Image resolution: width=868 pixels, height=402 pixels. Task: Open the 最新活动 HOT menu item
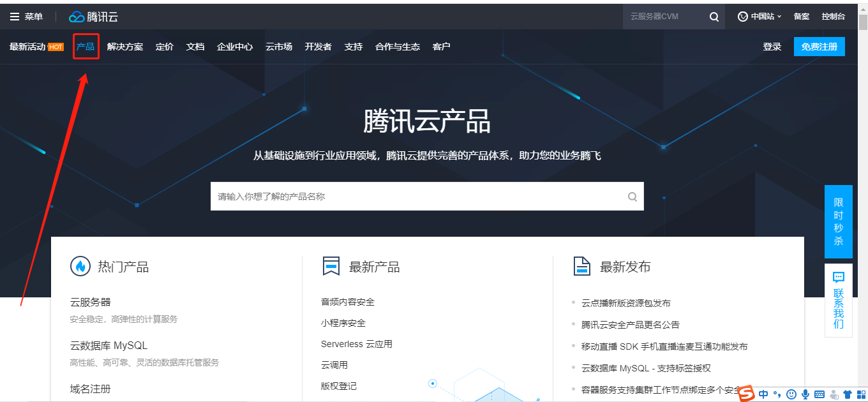(36, 47)
